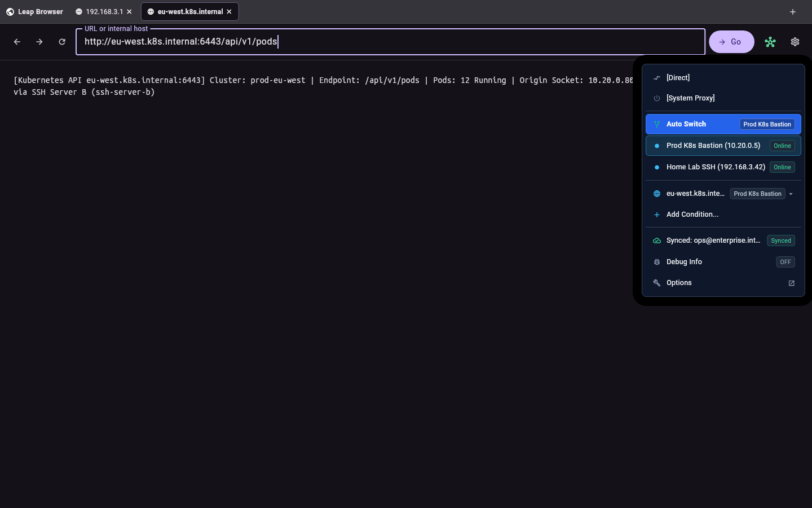Screen dimensions: 812x508
Task: Reload the current page
Action: (x=62, y=42)
